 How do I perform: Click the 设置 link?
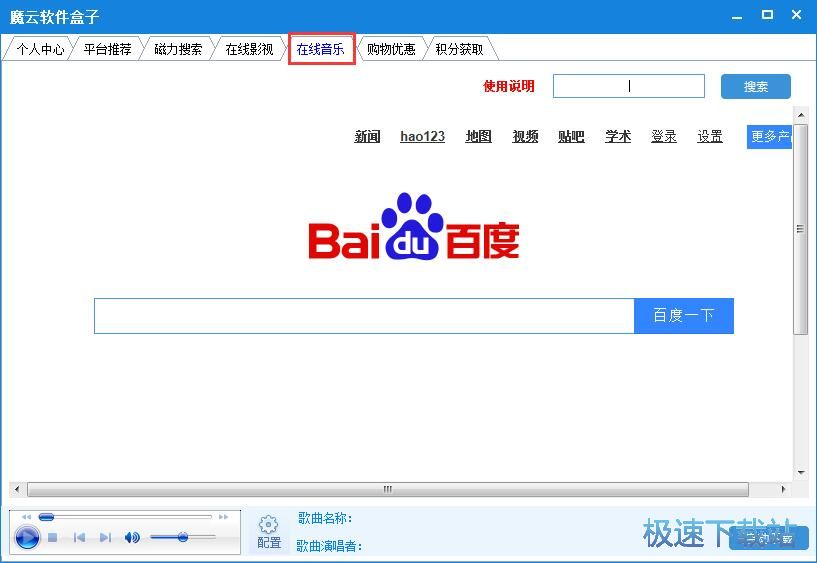pos(710,136)
